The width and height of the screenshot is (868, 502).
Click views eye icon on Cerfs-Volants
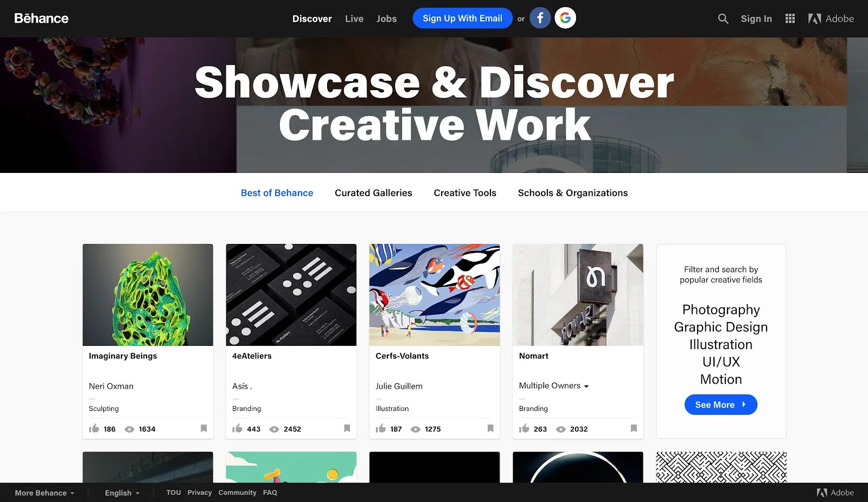[x=416, y=429]
